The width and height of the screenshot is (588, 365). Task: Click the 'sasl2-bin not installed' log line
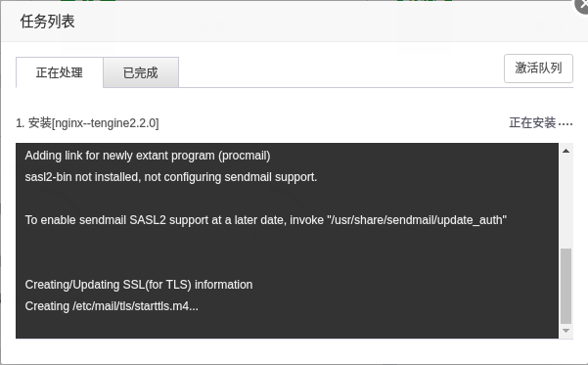[171, 177]
